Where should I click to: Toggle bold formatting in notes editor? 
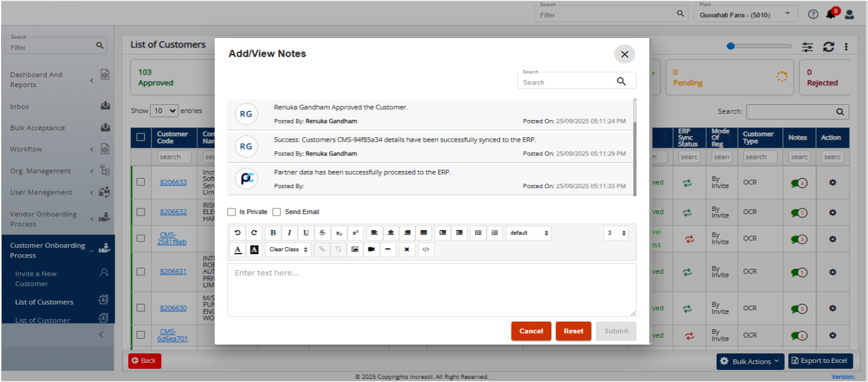point(273,233)
